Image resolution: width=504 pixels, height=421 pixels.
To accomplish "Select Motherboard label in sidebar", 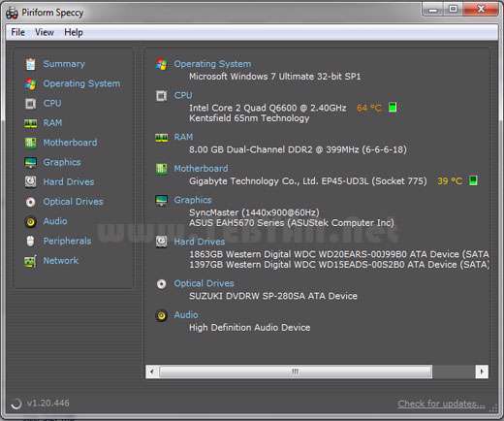I will (70, 143).
